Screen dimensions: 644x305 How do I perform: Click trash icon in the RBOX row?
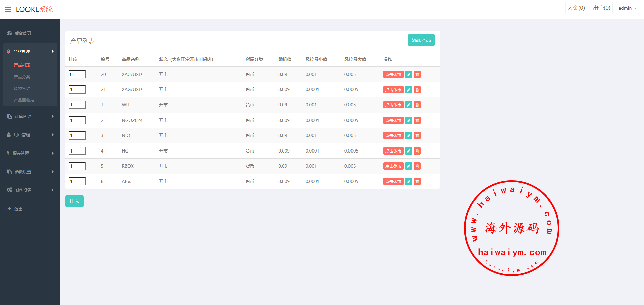pyautogui.click(x=417, y=166)
